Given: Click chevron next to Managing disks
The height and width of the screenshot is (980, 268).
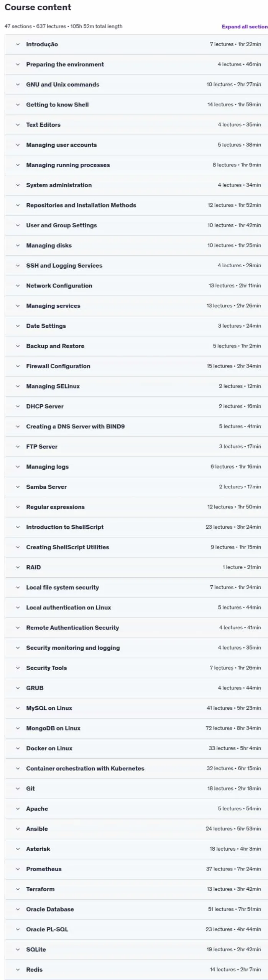Looking at the screenshot, I should coord(18,245).
